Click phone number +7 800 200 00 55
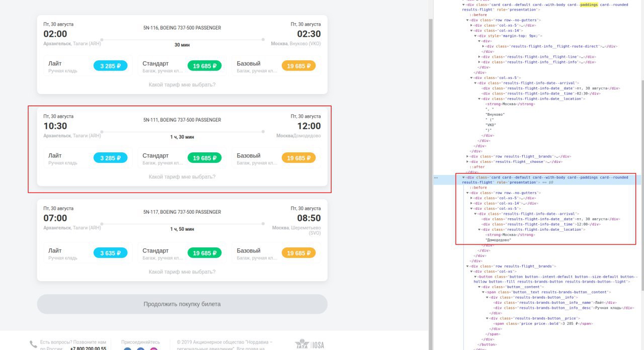 (x=88, y=348)
